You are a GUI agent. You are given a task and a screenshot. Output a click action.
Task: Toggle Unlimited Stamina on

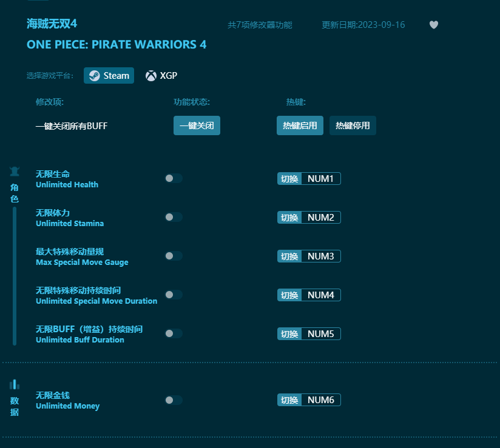(x=174, y=217)
